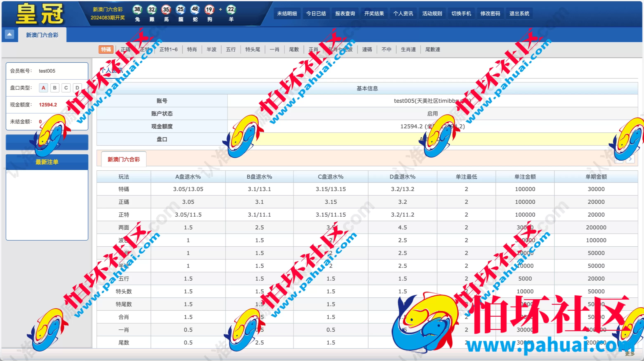
Task: Click the 特尾数 row label
Action: tap(124, 304)
